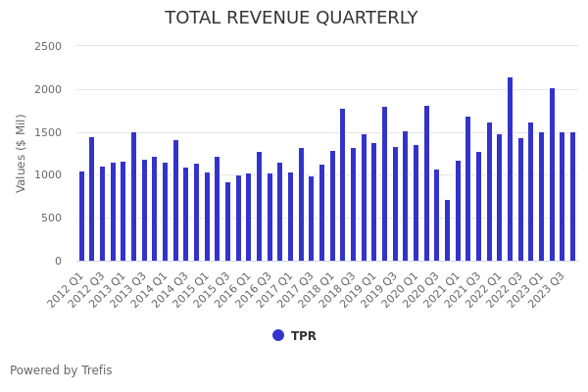
Task: Click the 2019 Q2 revenue bar
Action: pyautogui.click(x=384, y=183)
